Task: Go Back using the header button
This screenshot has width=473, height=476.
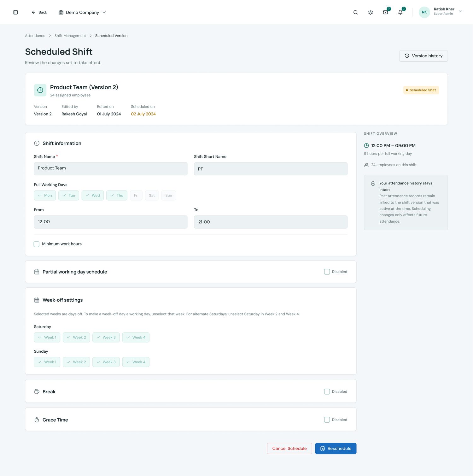Action: 39,12
